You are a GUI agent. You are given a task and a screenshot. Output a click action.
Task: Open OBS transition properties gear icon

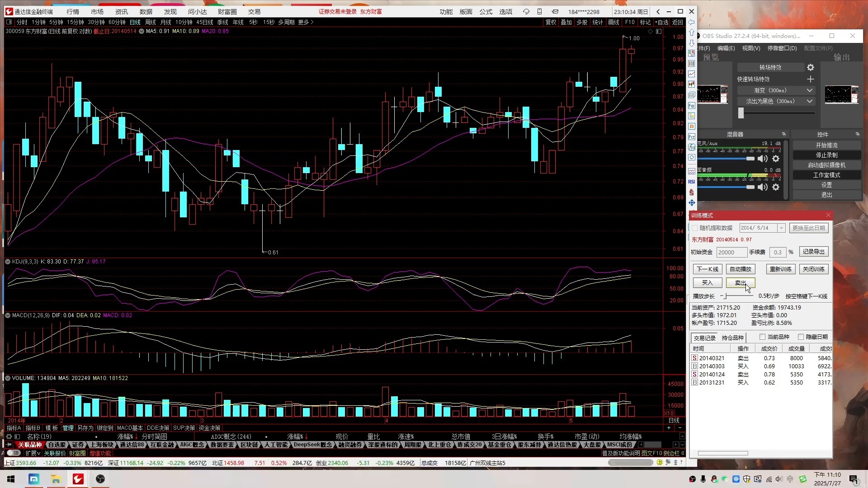(810, 67)
